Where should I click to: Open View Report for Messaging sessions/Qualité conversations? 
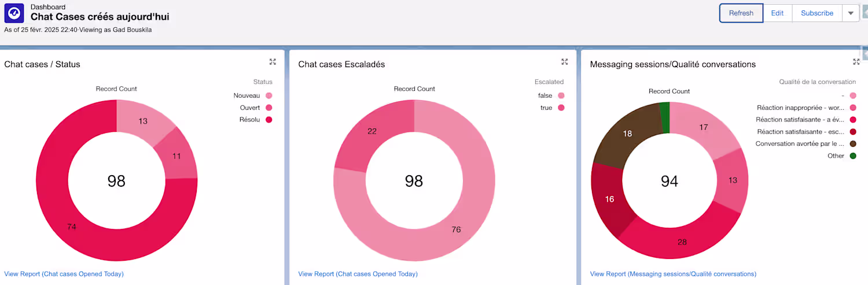pos(673,274)
